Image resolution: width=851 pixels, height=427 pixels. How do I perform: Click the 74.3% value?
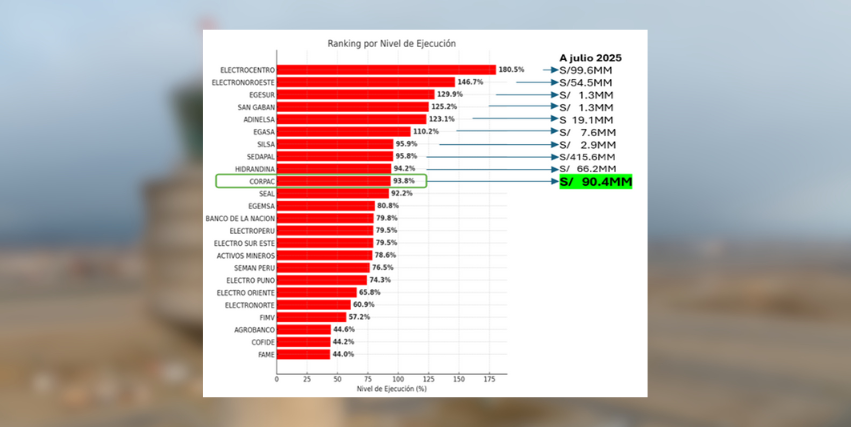coord(380,280)
